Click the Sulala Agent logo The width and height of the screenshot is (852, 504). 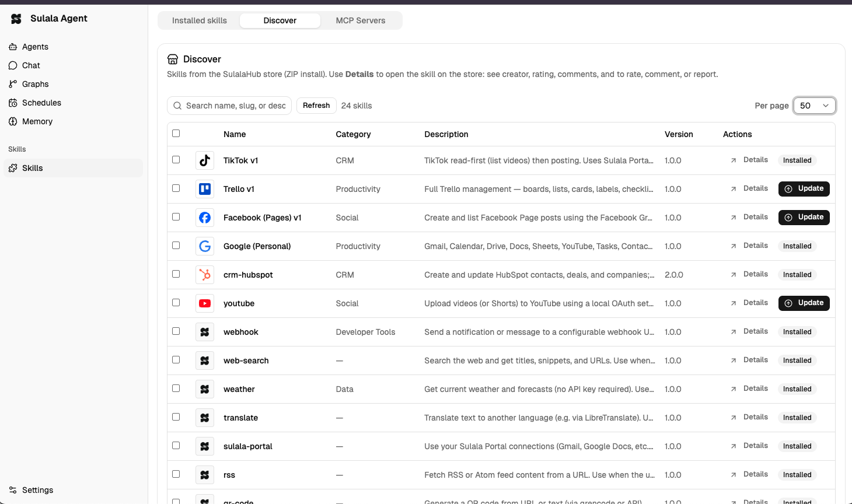[16, 19]
